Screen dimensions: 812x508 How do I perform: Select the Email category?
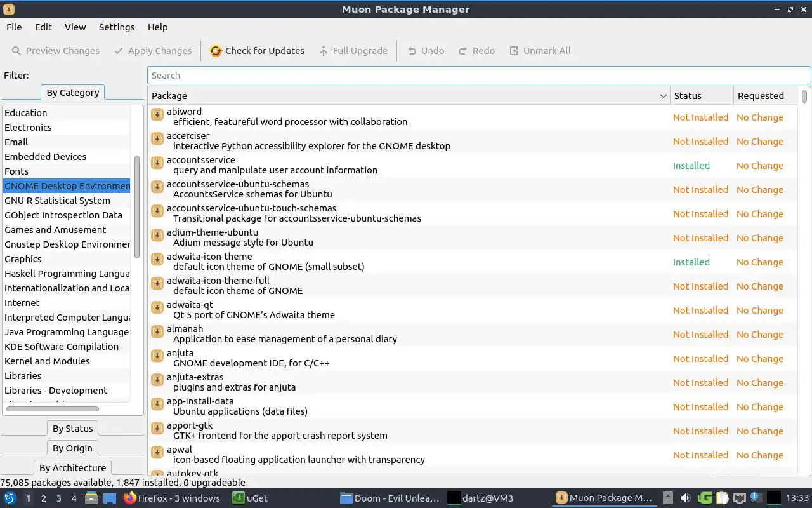tap(67, 142)
